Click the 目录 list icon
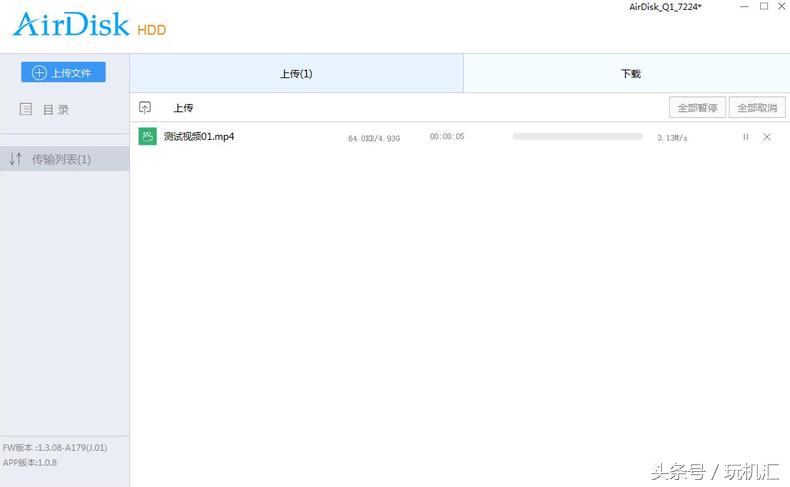This screenshot has width=790, height=487. tap(25, 109)
